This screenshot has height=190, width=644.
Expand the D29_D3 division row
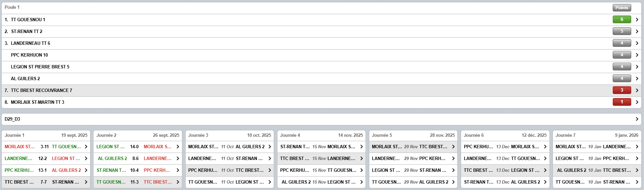[x=637, y=119]
